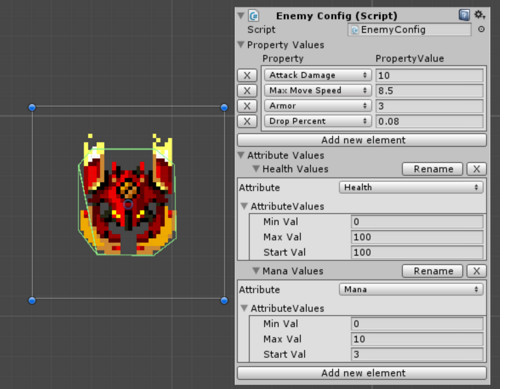Collapse AttributeValues under Health

pos(244,206)
